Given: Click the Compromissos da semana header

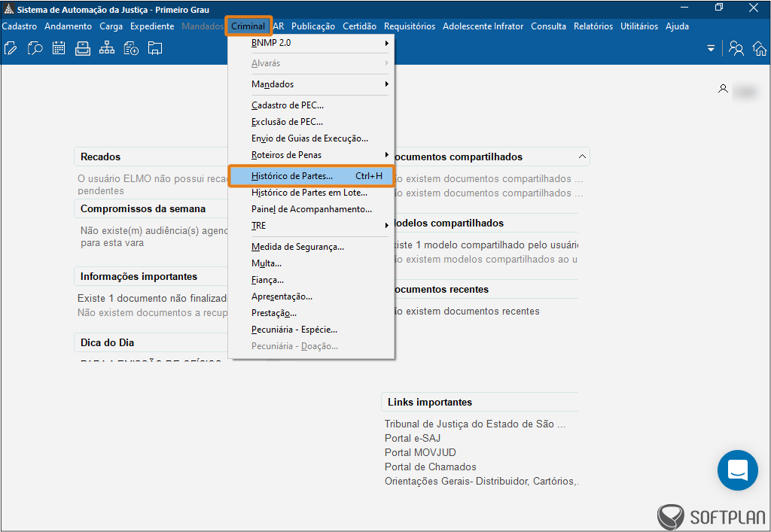Looking at the screenshot, I should (x=151, y=208).
